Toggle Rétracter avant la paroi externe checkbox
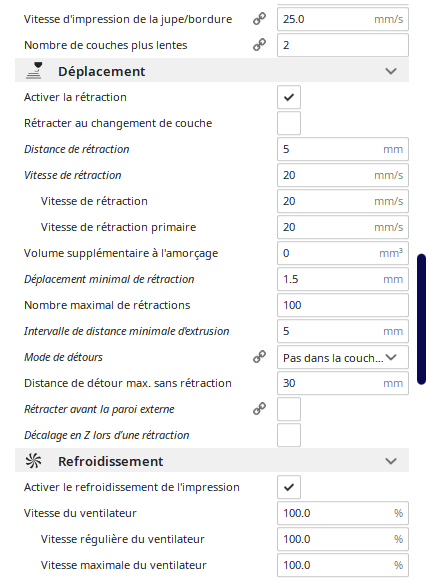The width and height of the screenshot is (440, 579). click(289, 409)
